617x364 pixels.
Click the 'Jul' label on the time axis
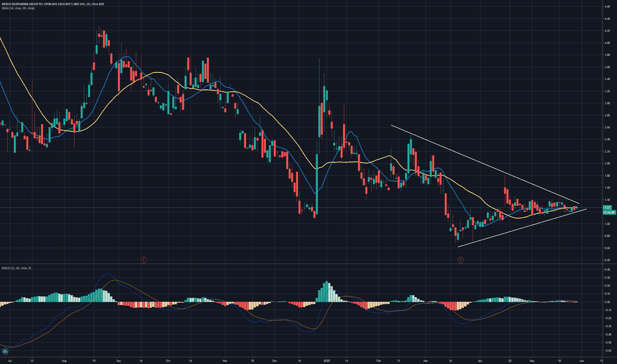click(9, 361)
